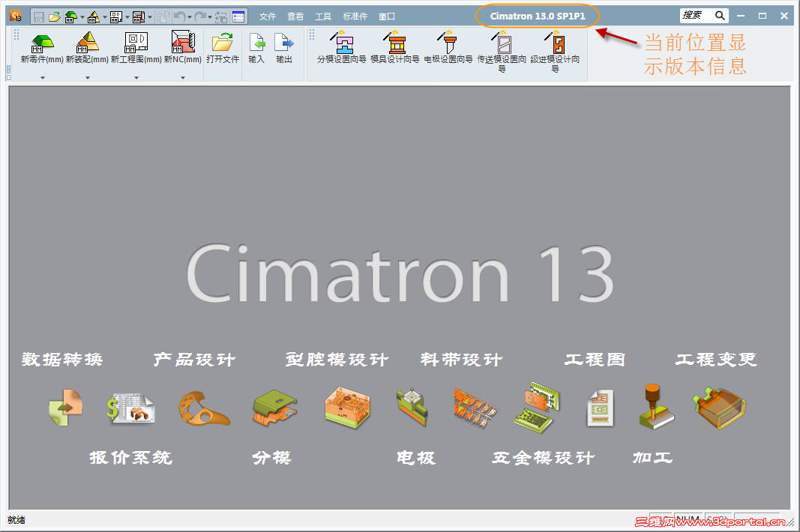Open the 分模 parting icon
This screenshot has width=800, height=532.
pos(275,408)
